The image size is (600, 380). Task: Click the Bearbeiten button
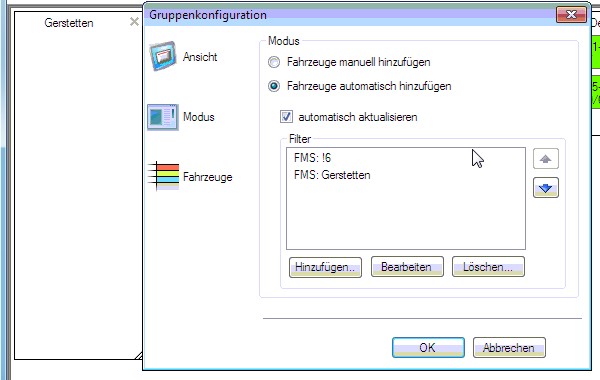(407, 267)
